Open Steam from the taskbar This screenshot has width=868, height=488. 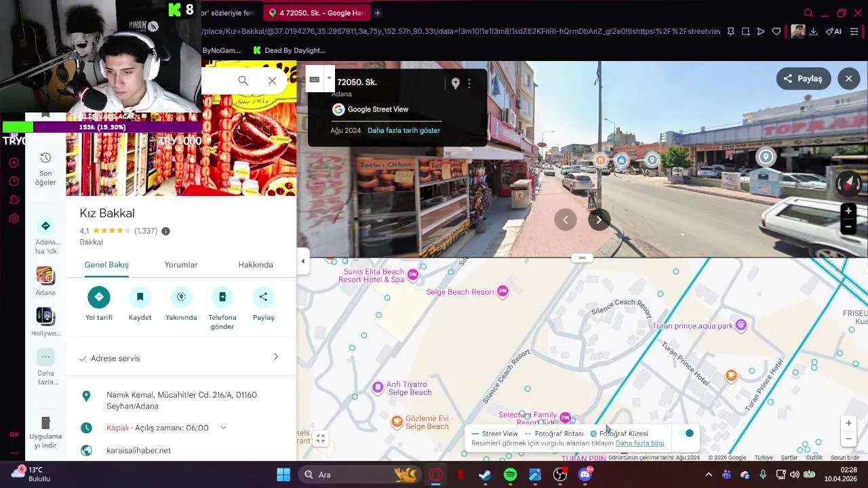pos(485,474)
